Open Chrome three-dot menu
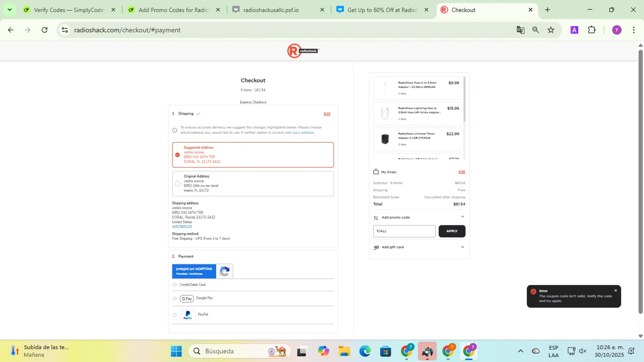The width and height of the screenshot is (644, 362). (x=634, y=30)
